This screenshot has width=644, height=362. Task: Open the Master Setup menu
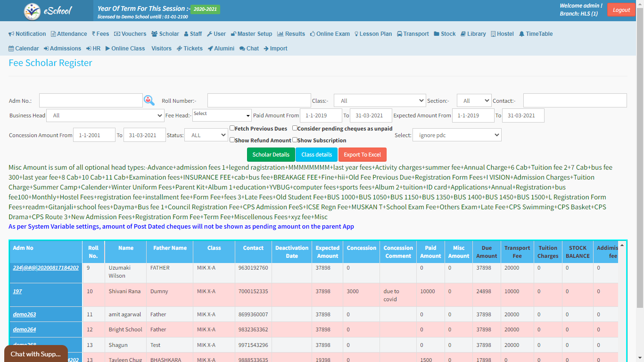click(x=251, y=34)
